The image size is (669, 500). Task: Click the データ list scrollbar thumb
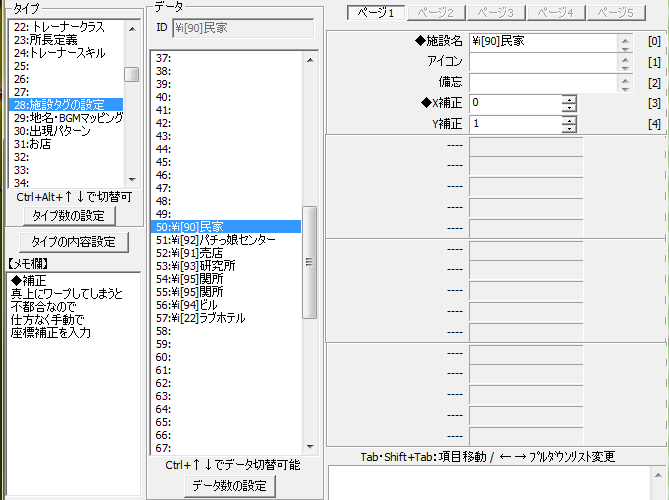coord(310,262)
